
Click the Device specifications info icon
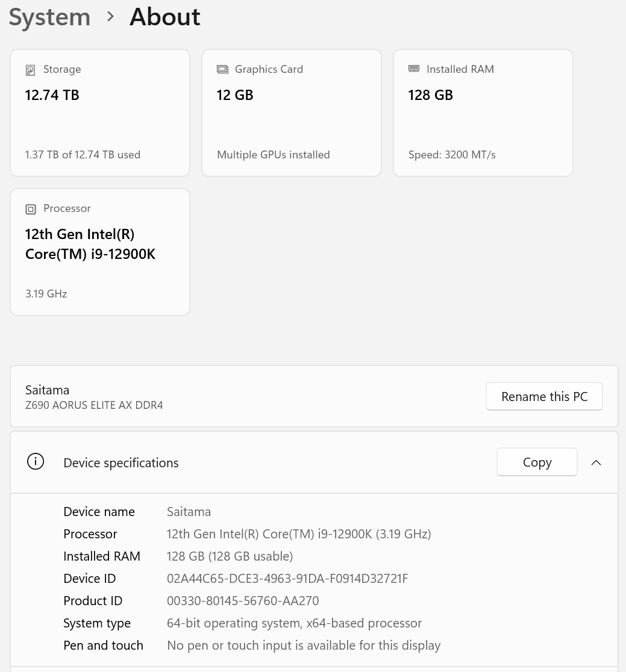[x=36, y=462]
